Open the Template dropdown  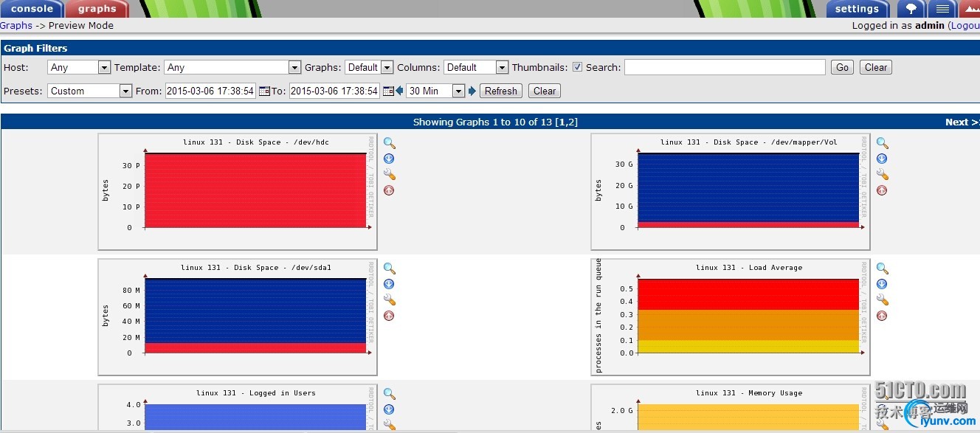232,67
